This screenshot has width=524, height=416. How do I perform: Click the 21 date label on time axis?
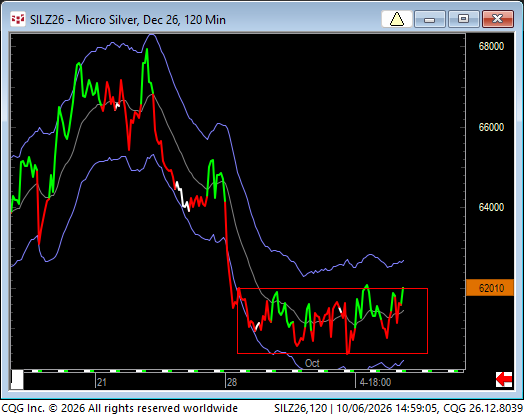[102, 382]
